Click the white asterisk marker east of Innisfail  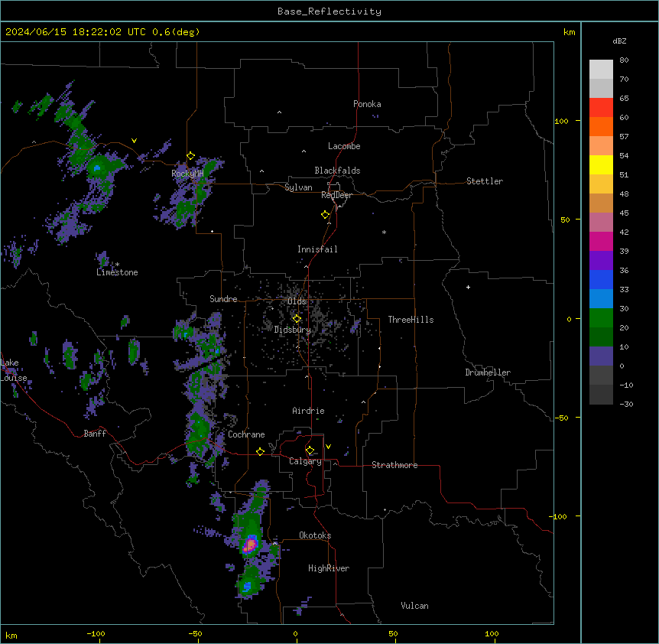click(384, 232)
